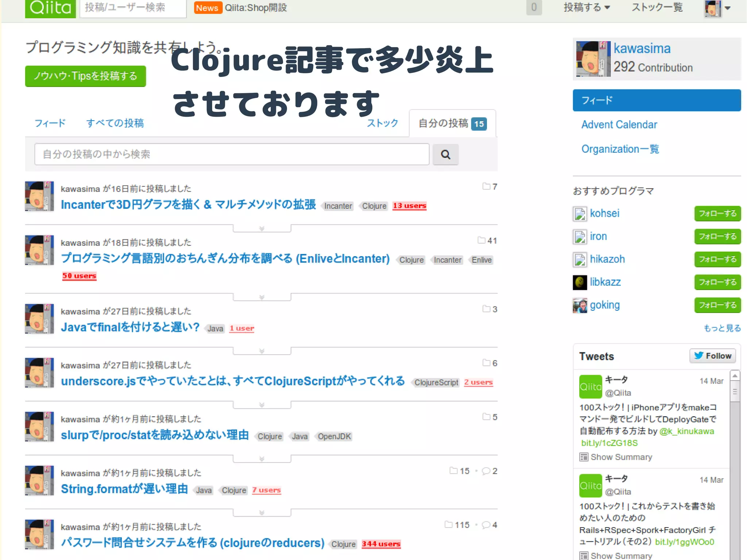Click Tweets widget scrollbar up arrow
This screenshot has height=560, width=747.
coord(735,376)
